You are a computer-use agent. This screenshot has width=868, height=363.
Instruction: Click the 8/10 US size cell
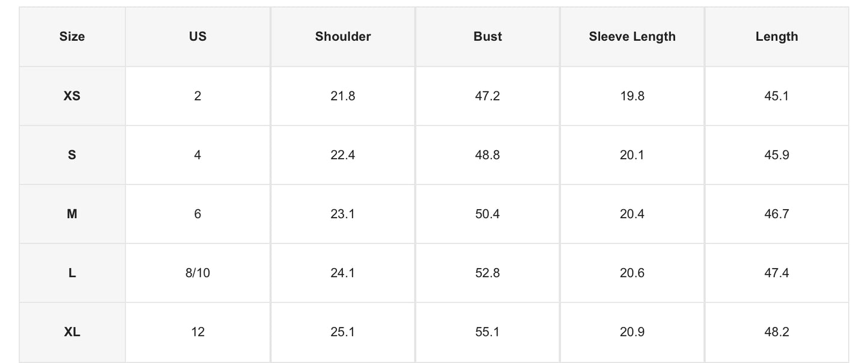(x=198, y=273)
